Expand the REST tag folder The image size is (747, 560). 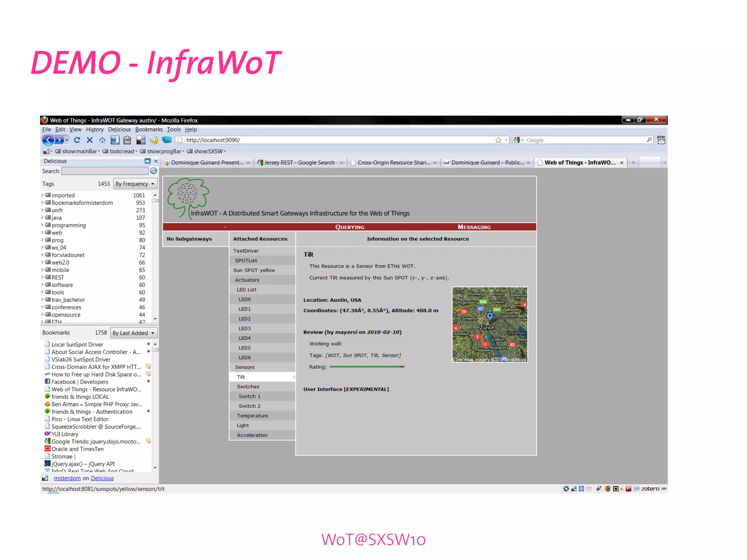[42, 277]
